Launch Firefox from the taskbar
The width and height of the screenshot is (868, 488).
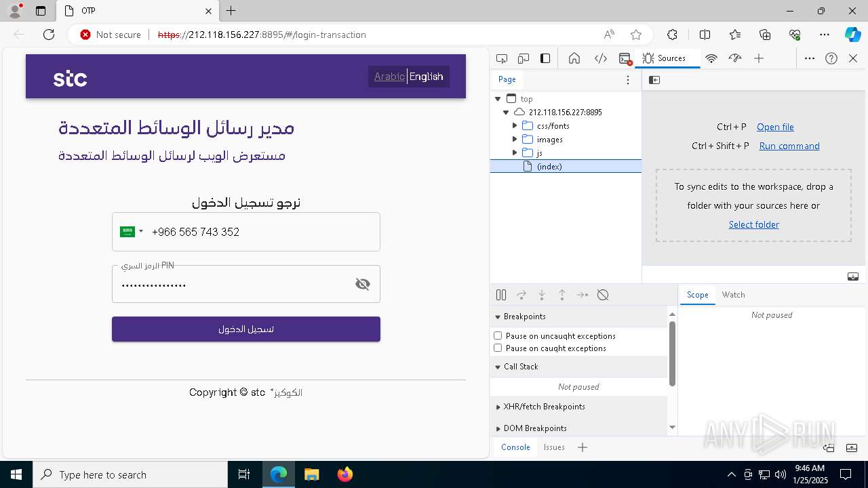pyautogui.click(x=345, y=474)
